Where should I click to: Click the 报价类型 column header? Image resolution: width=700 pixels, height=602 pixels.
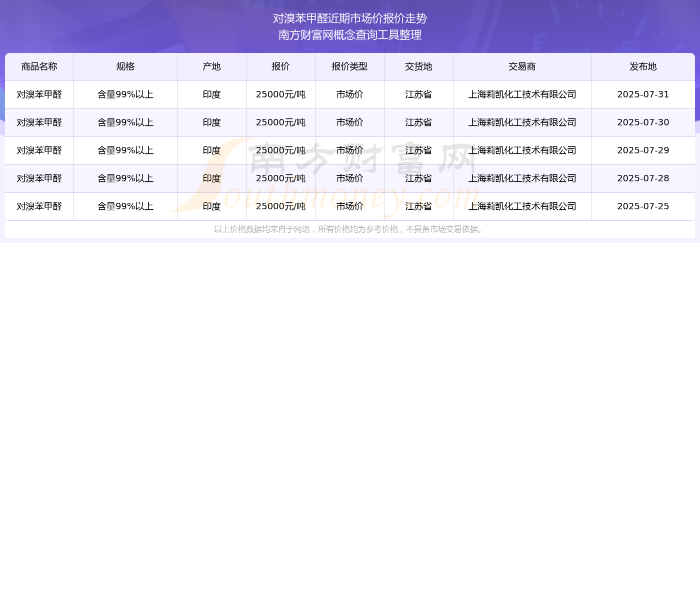[350, 66]
